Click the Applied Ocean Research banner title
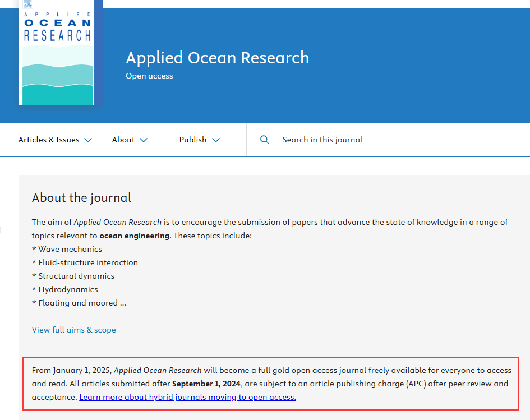This screenshot has width=530, height=420. coord(218,58)
